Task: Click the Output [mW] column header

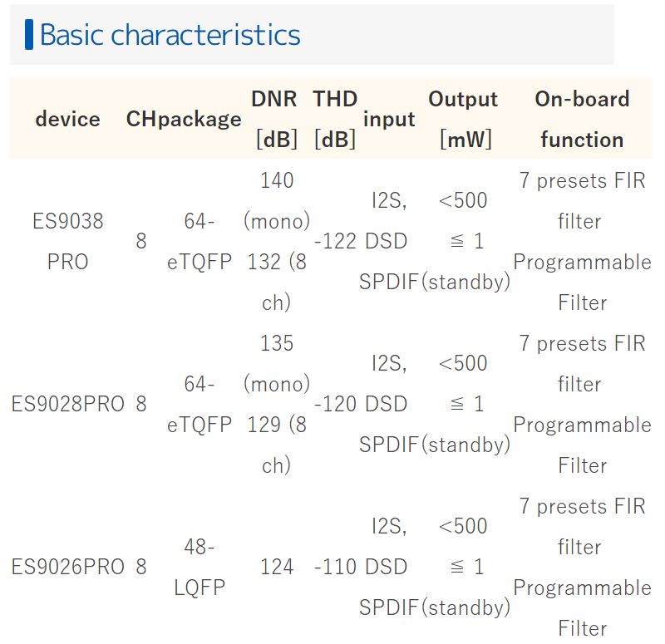Action: point(463,119)
